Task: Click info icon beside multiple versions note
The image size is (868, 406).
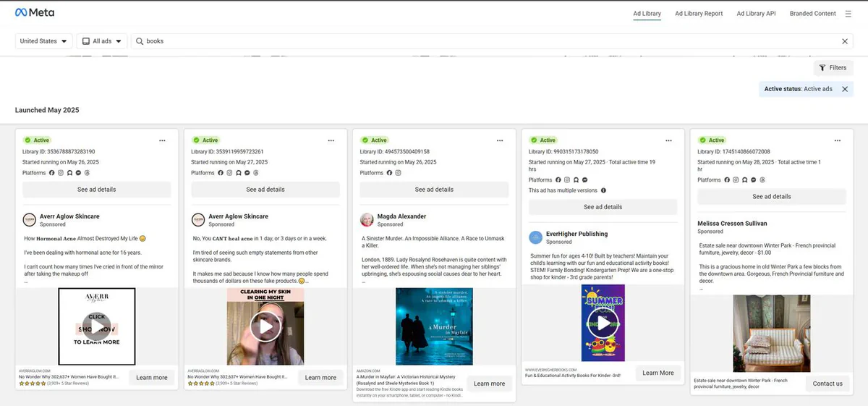Action: tap(603, 190)
